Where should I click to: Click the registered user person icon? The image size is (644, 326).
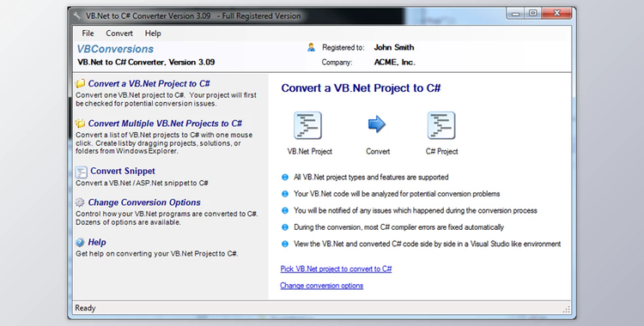[x=311, y=48]
